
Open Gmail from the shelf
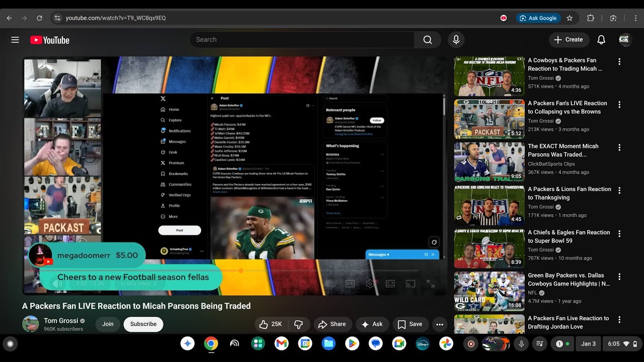(282, 344)
